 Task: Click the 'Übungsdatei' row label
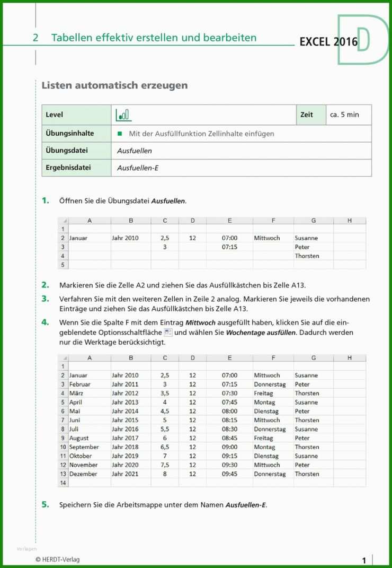click(67, 150)
